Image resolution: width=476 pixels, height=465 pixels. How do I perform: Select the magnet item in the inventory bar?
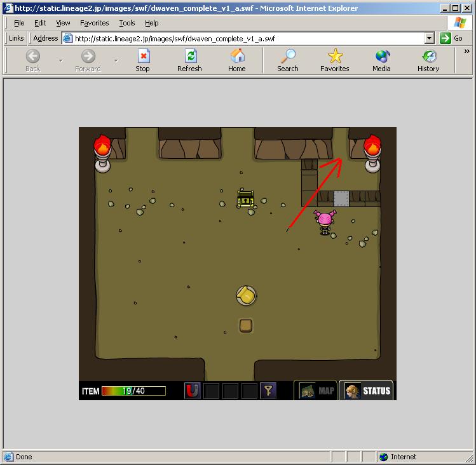192,391
